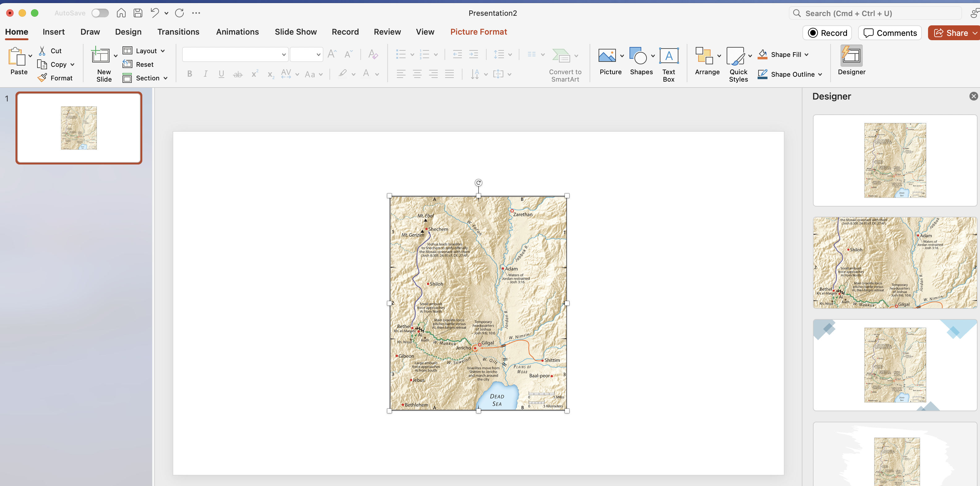The height and width of the screenshot is (486, 980).
Task: Click the Shapes icon
Action: coord(638,56)
